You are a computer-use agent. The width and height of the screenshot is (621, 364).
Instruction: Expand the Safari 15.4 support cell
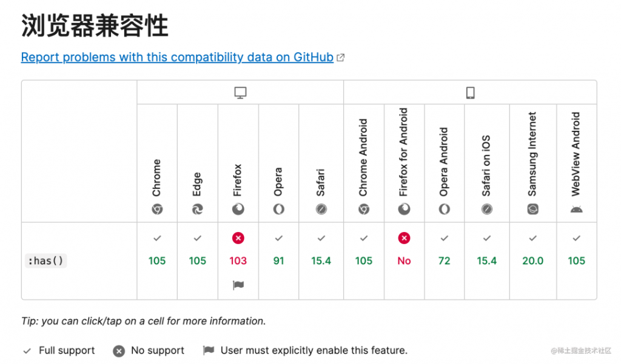point(321,260)
